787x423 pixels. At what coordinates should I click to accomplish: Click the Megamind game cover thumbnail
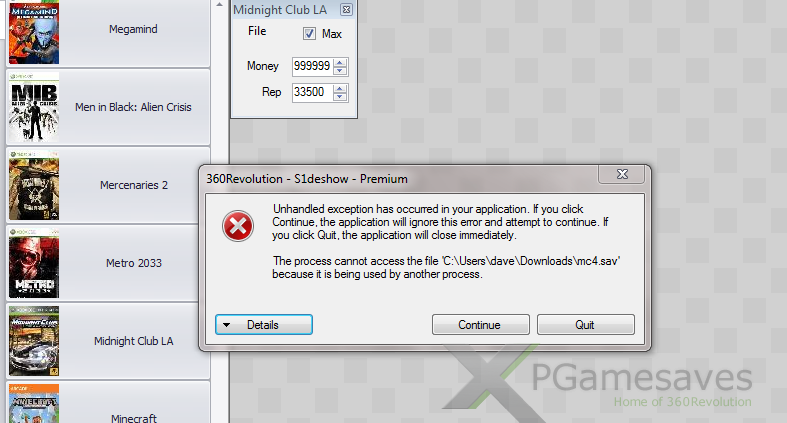coord(34,32)
